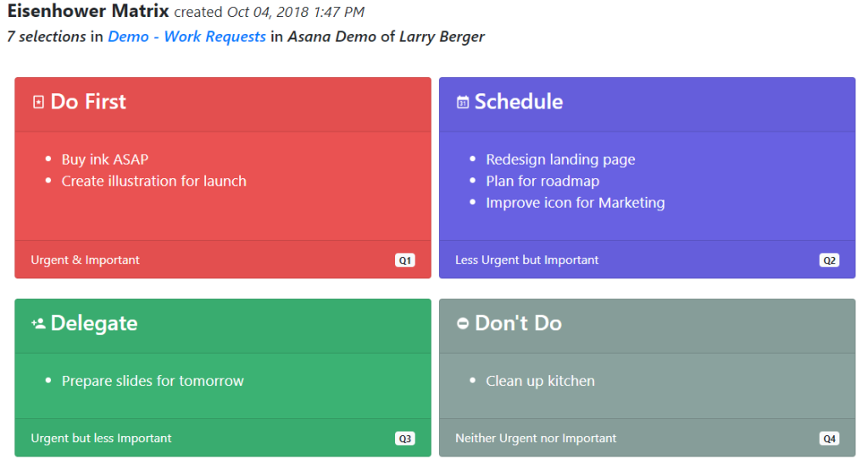Viewport: 868px width, 470px height.
Task: Open the Demo - Work Requests link
Action: click(x=186, y=36)
